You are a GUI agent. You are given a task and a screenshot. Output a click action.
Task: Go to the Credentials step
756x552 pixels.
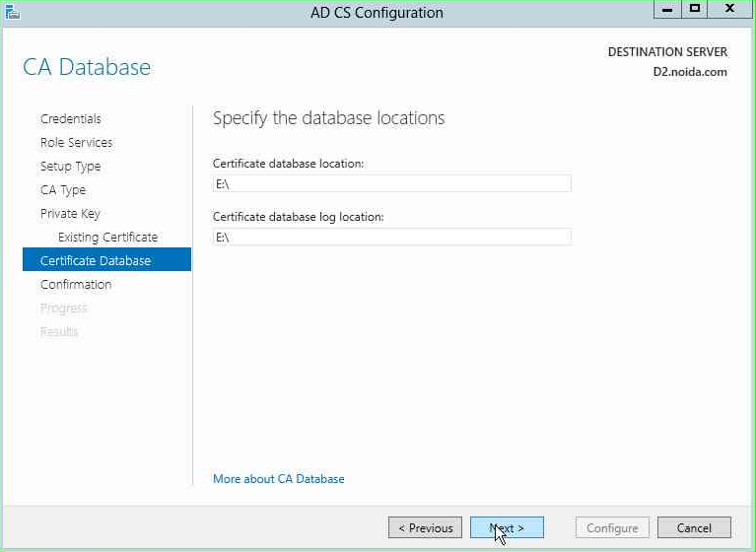click(71, 118)
